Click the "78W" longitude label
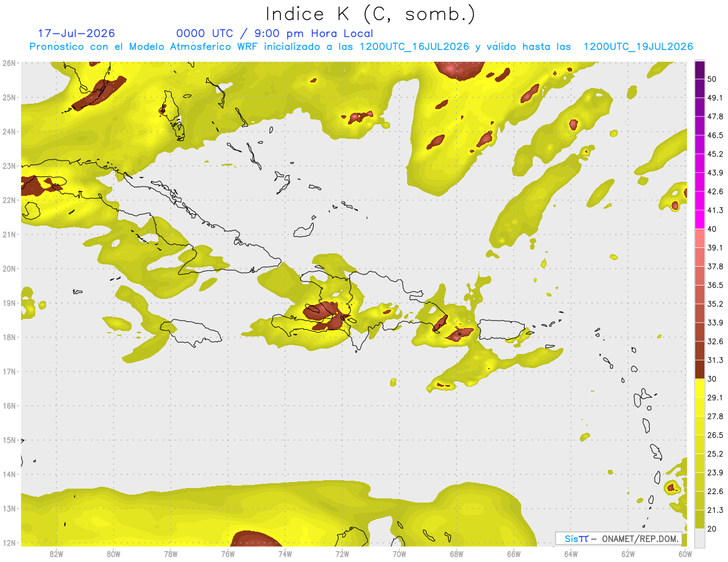The width and height of the screenshot is (728, 562). click(170, 554)
